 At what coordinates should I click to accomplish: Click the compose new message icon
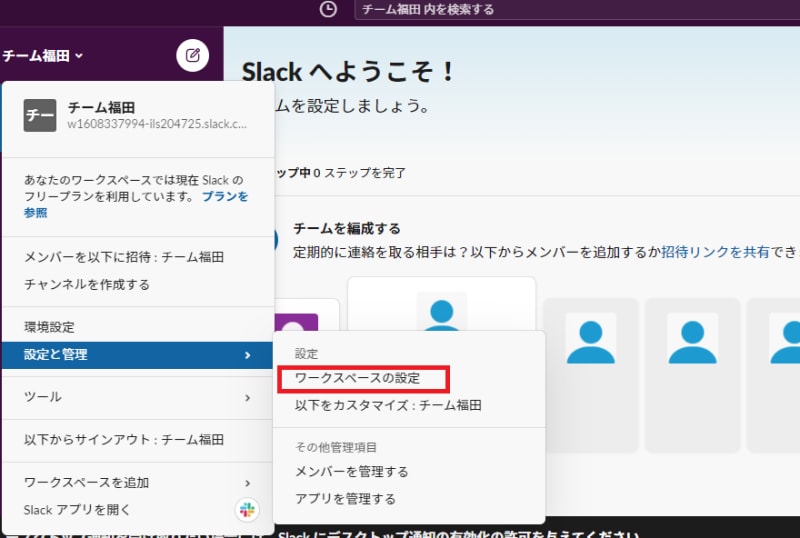pyautogui.click(x=192, y=55)
